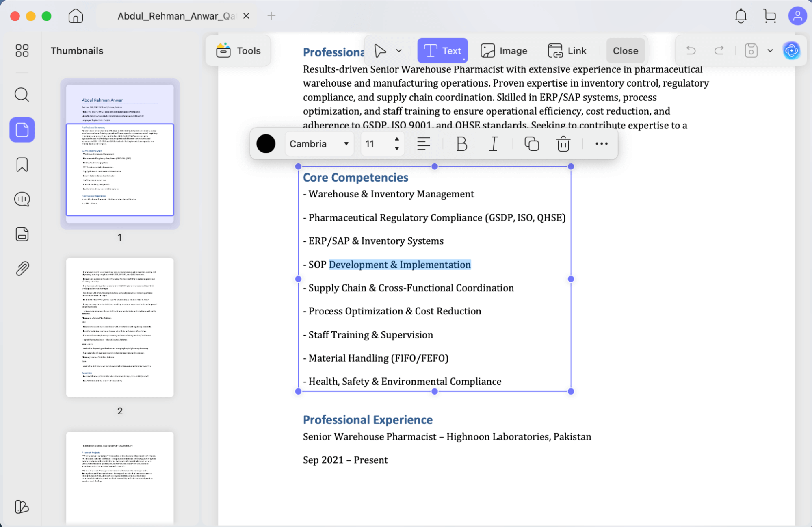Open more text options ellipsis
This screenshot has height=527, width=812.
[x=601, y=144]
